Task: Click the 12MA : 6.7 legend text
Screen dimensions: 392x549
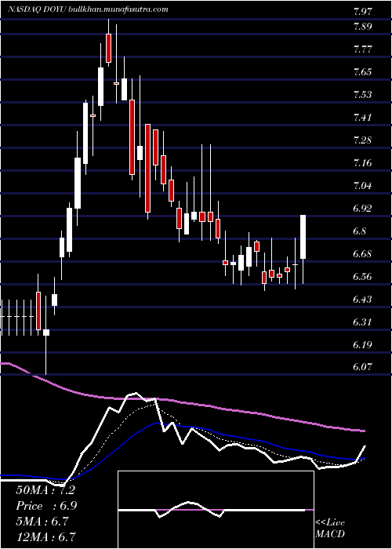Action: point(46,536)
